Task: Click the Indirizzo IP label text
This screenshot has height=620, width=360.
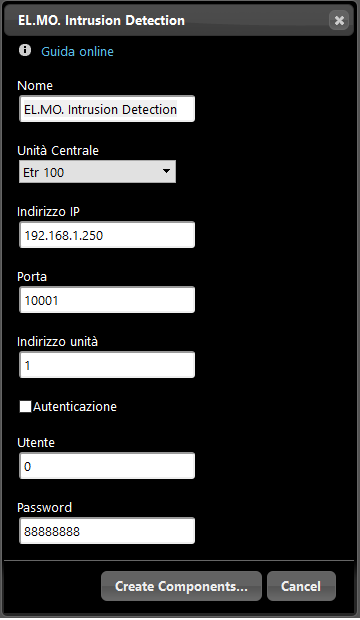Action: click(x=48, y=212)
